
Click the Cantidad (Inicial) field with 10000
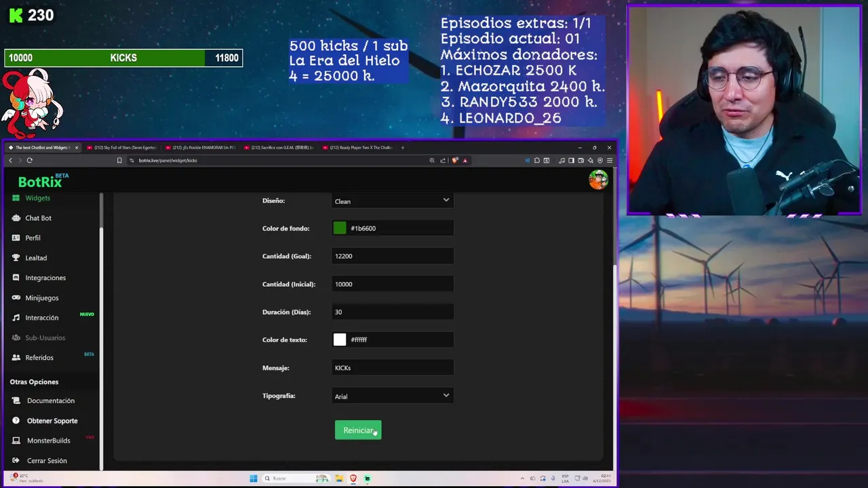click(x=393, y=284)
